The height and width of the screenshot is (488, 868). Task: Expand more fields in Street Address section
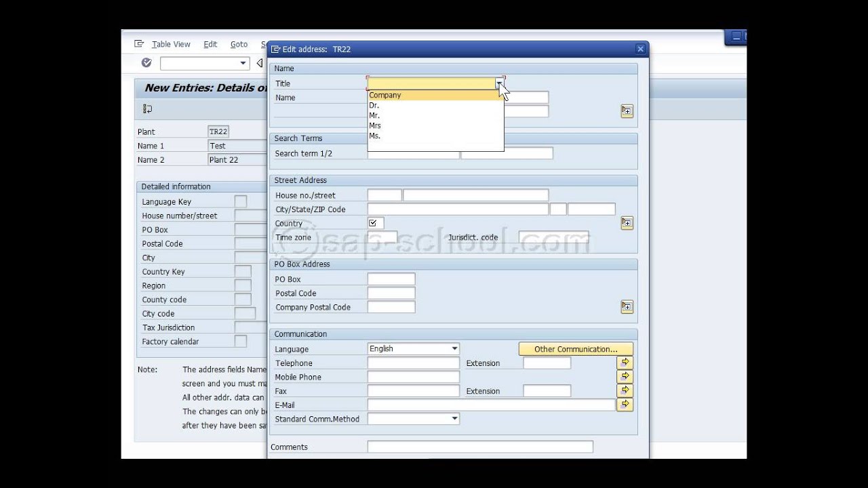[627, 223]
